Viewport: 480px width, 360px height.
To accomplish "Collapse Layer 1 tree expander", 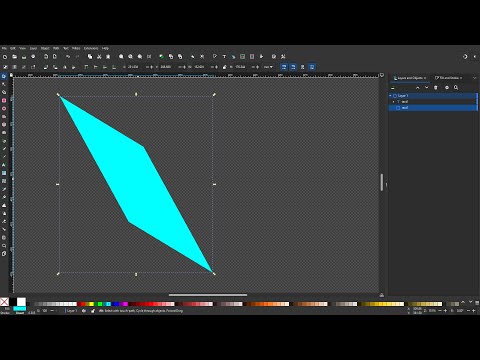I will tap(391, 96).
